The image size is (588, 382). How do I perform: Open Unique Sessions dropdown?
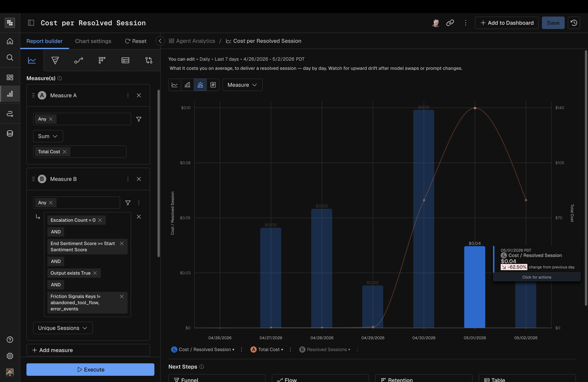tap(63, 328)
